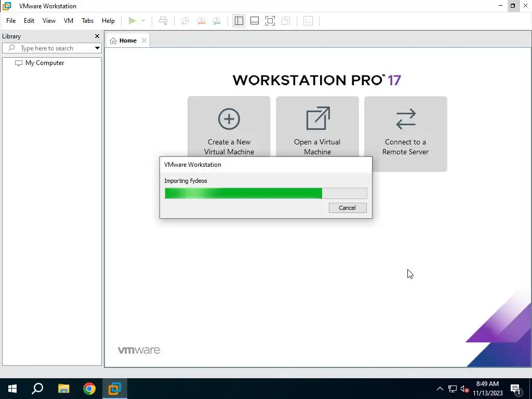Open the File menu
Screen dimensions: 532x399
(x=11, y=21)
